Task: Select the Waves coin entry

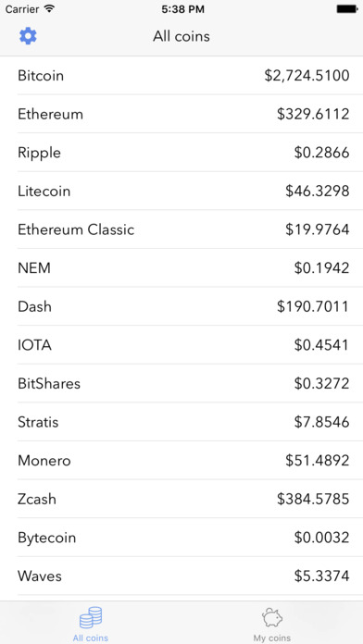Action: click(181, 576)
